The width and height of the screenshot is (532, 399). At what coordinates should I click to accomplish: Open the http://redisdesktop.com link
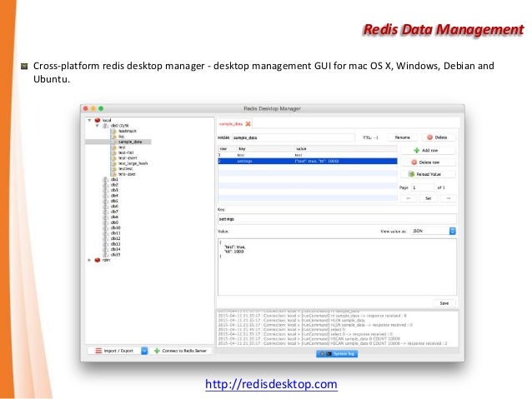(271, 384)
